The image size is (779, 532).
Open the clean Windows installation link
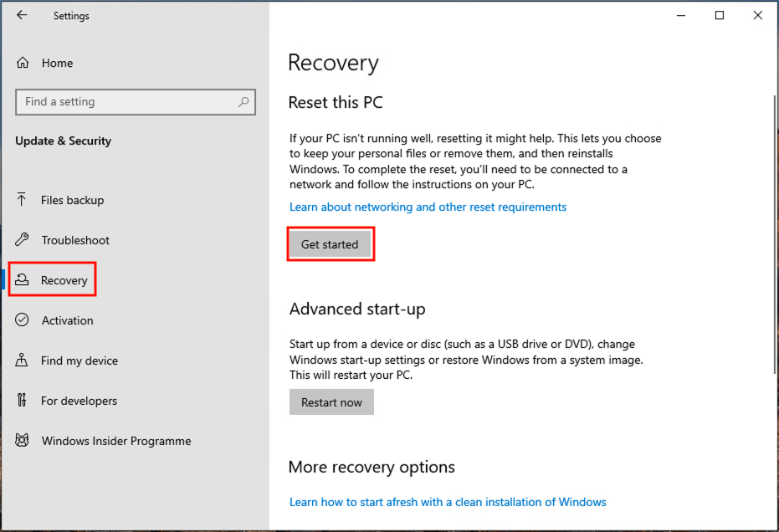[448, 502]
